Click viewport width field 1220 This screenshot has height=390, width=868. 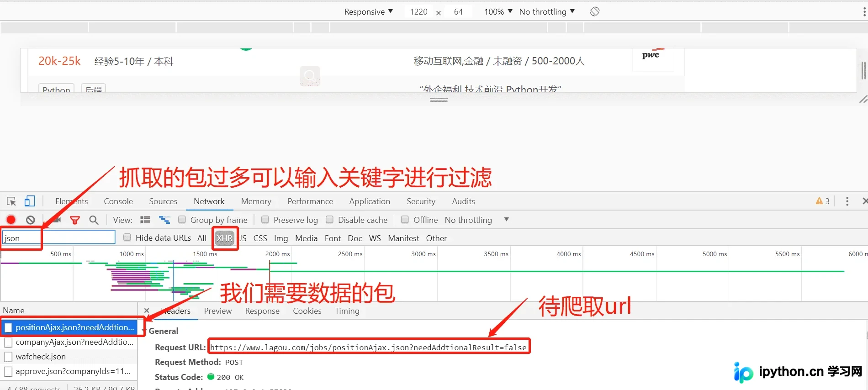pyautogui.click(x=419, y=12)
